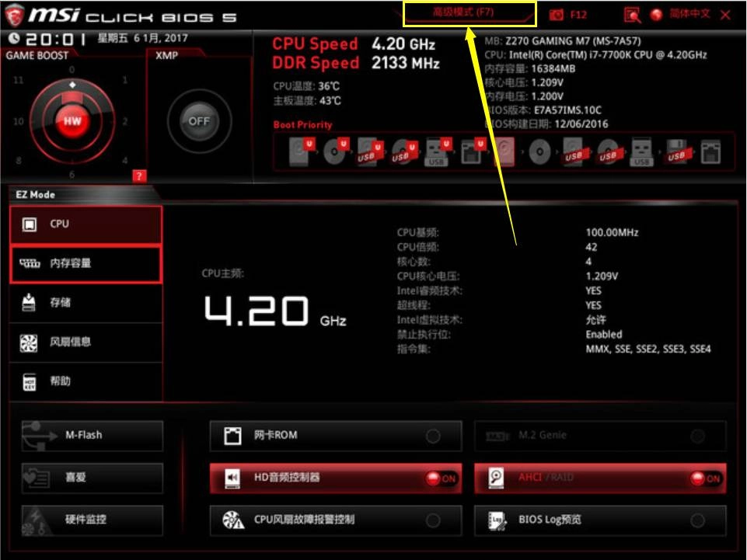Image resolution: width=747 pixels, height=560 pixels.
Task: Select the UEFI USB key boot device
Action: point(437,151)
